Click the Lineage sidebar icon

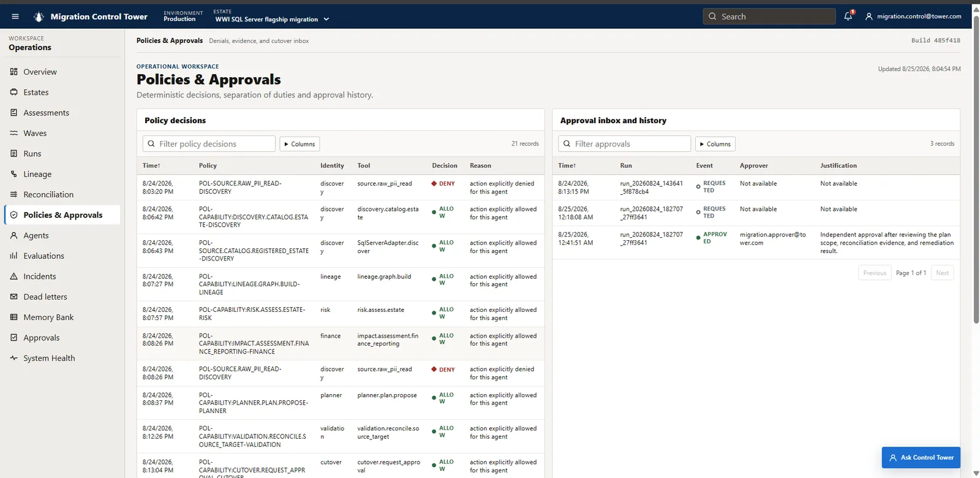[13, 174]
